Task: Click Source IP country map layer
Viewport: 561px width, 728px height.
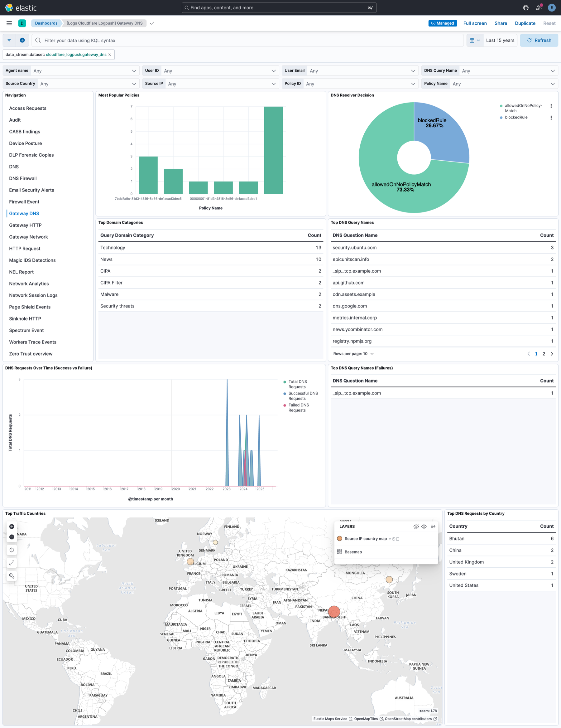Action: 366,539
